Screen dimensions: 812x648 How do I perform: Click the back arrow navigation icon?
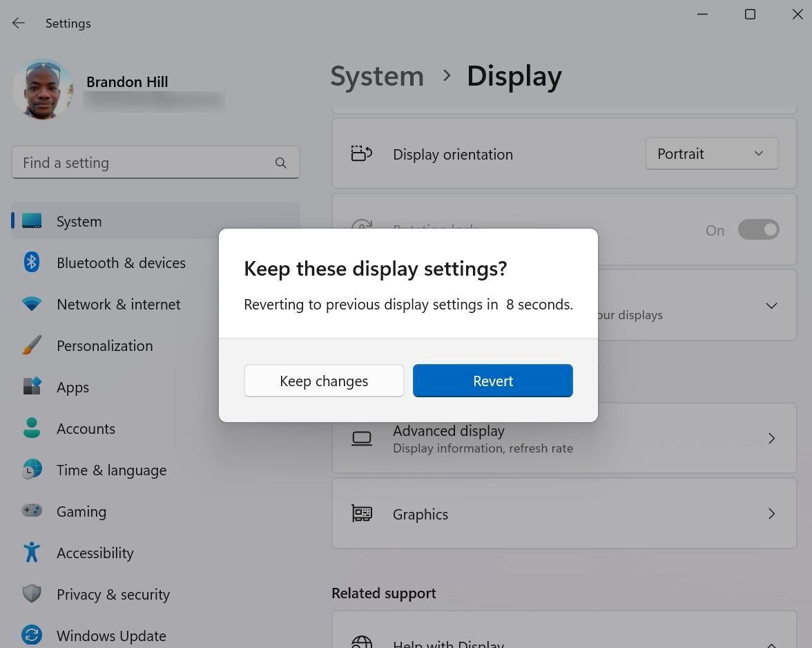18,23
